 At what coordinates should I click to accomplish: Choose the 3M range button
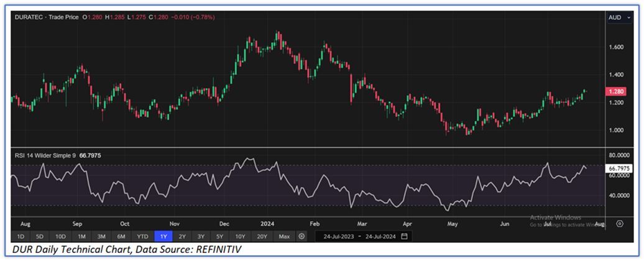coord(101,236)
